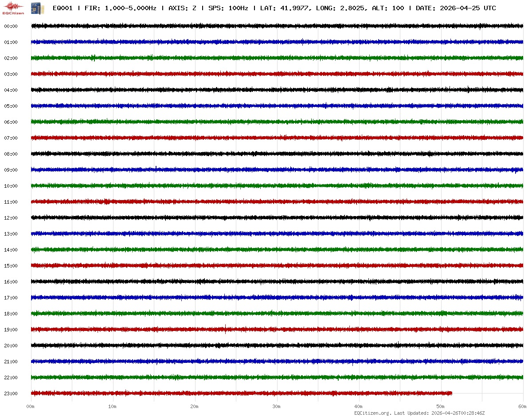Click the FIR 1.000-5.000Hz filter label
532x417 pixels.
pos(121,8)
